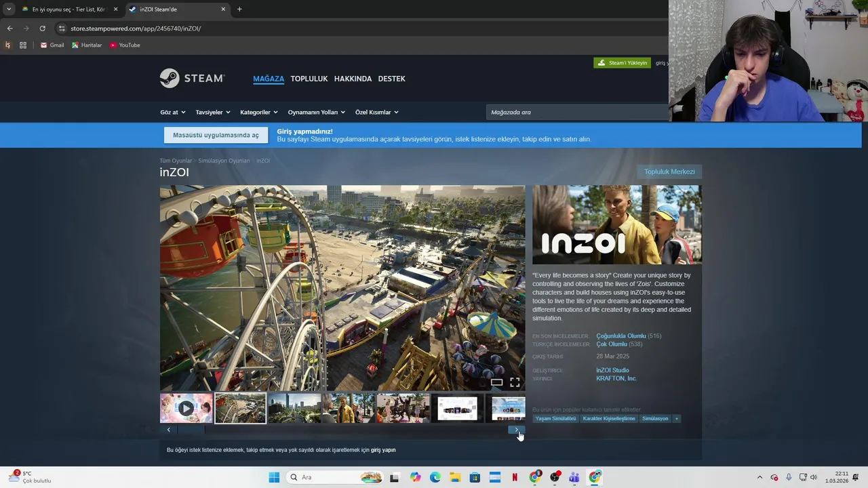Select the HAKKINDA menu
868x488 pixels.
click(x=353, y=79)
